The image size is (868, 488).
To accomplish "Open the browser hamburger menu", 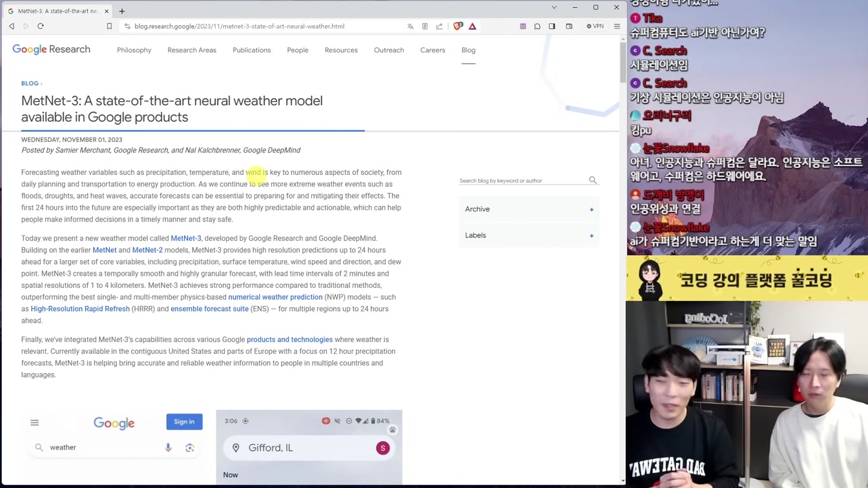I will click(617, 26).
